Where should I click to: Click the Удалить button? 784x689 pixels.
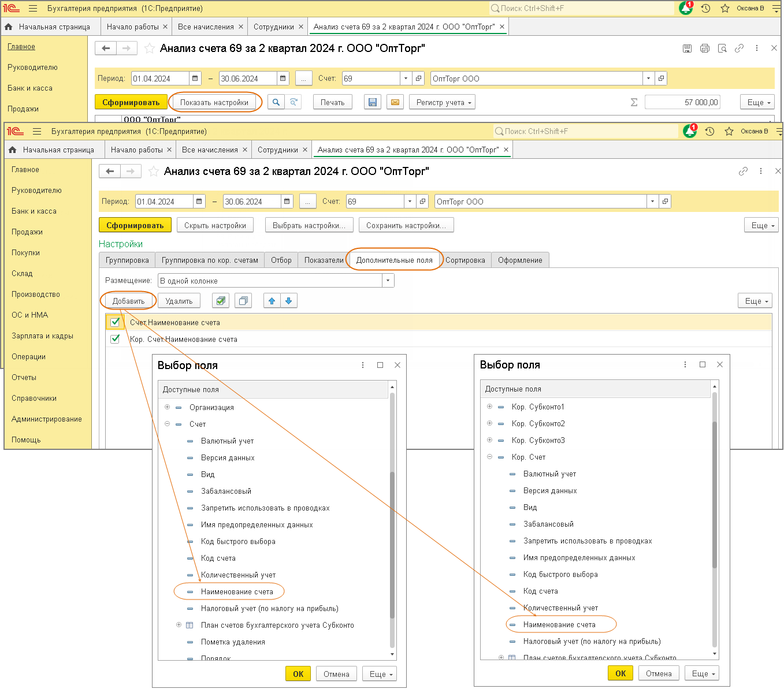[179, 301]
